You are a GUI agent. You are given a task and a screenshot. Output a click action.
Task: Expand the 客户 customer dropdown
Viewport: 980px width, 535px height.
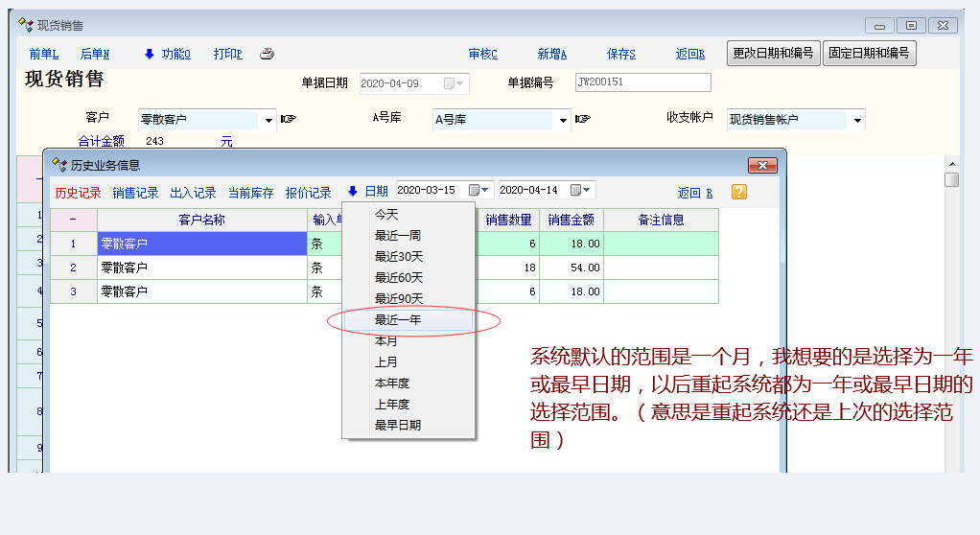click(x=268, y=121)
